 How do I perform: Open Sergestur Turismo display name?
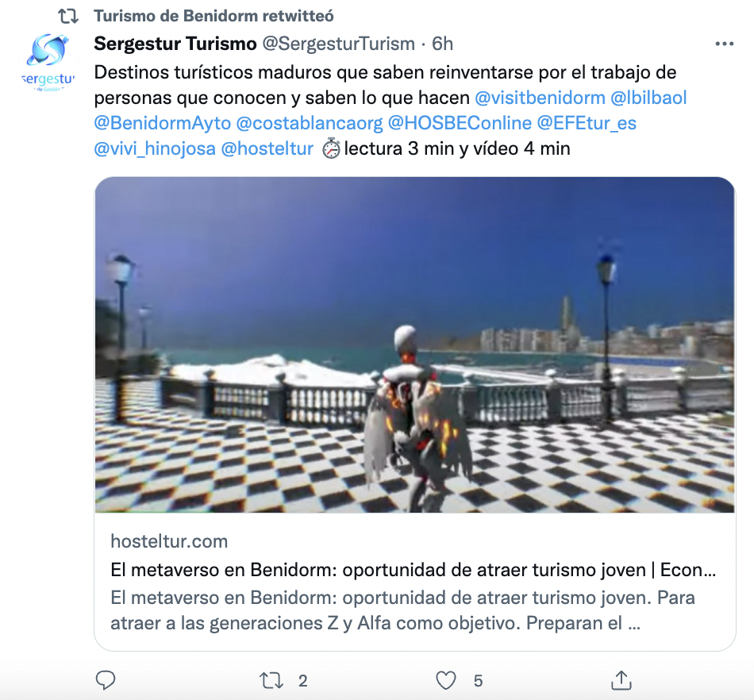(x=175, y=44)
